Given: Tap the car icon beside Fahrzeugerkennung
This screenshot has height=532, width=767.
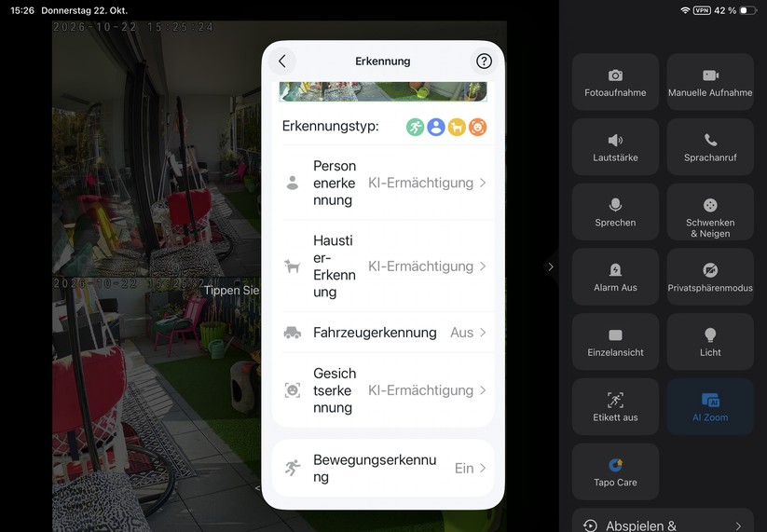Looking at the screenshot, I should [292, 333].
